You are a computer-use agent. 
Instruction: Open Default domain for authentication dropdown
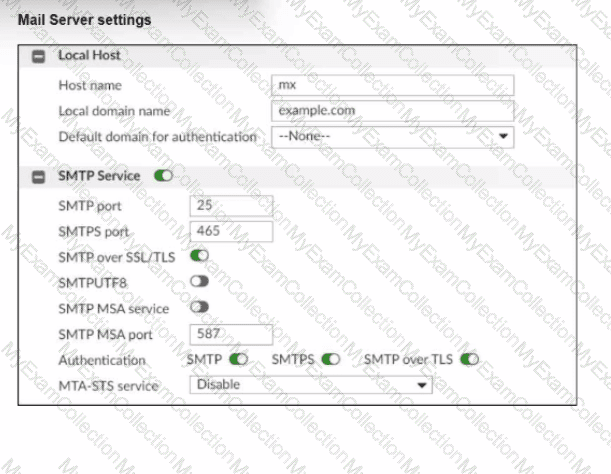(392, 136)
